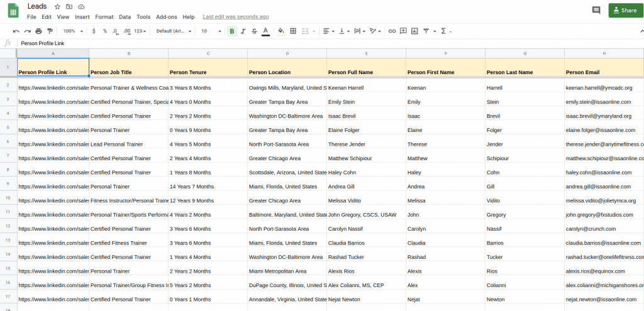Open the File menu
Screen dimensions: 644x311
(31, 17)
